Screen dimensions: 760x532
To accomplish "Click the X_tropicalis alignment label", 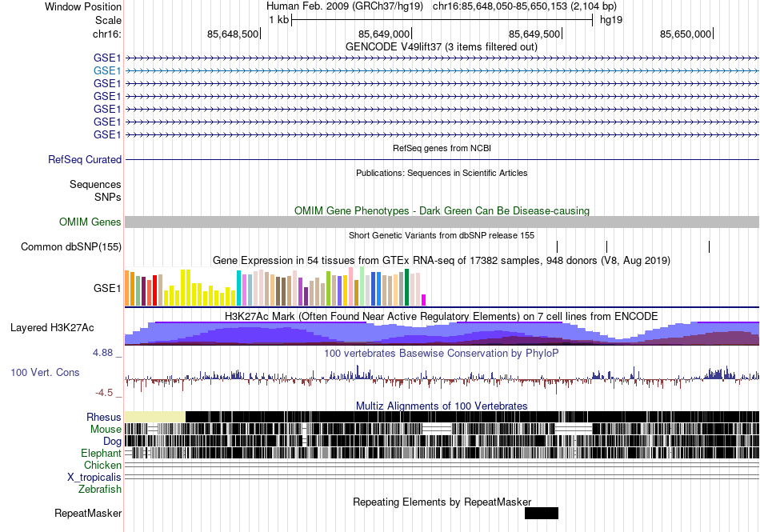I will click(94, 478).
